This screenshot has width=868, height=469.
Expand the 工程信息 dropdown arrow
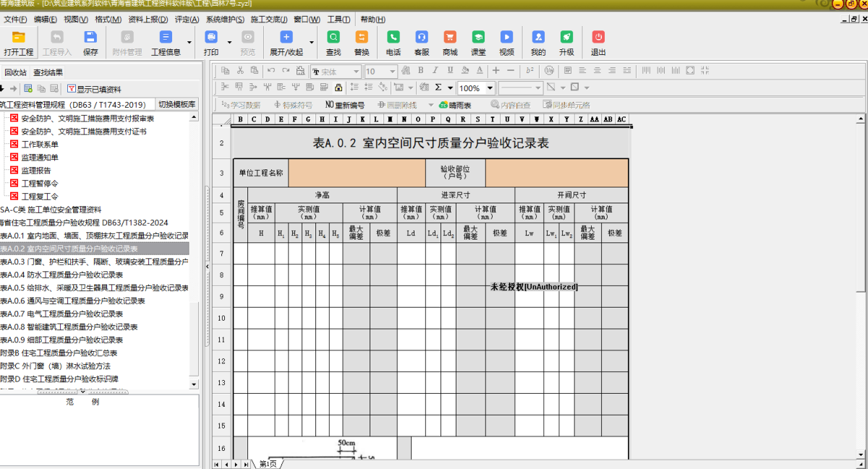coord(190,43)
